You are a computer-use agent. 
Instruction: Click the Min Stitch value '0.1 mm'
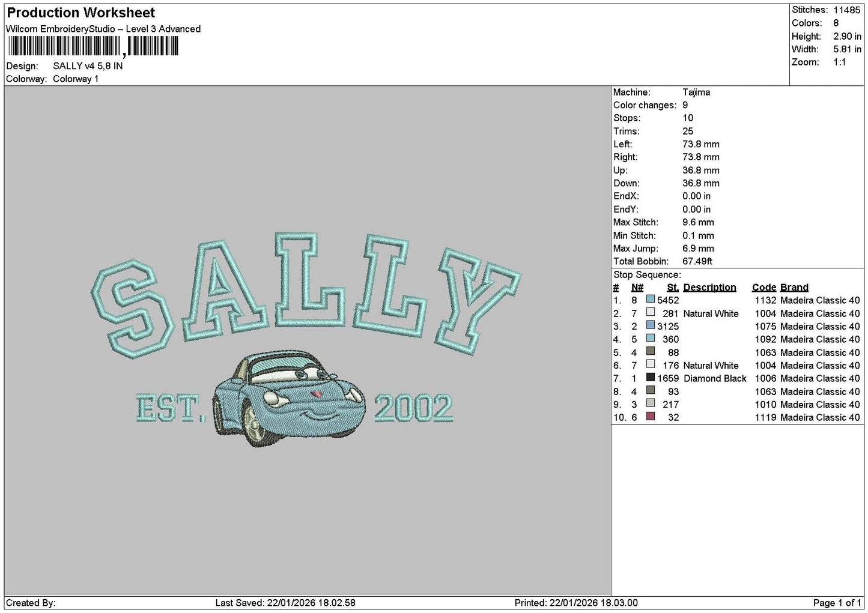point(698,236)
